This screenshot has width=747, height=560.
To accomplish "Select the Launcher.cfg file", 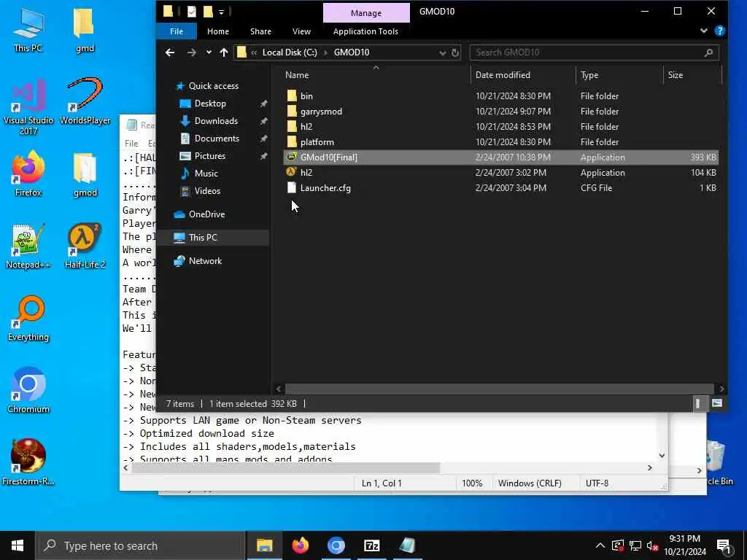I will pos(500,187).
